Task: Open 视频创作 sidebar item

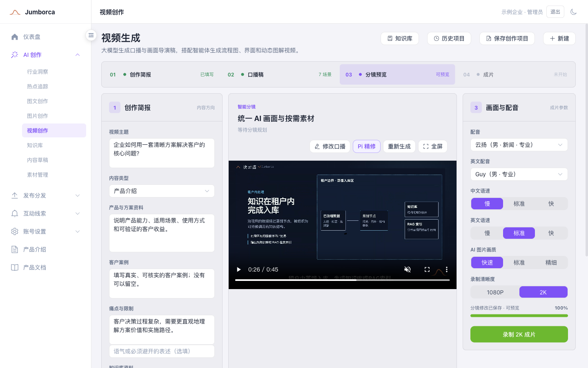Action: [x=54, y=130]
